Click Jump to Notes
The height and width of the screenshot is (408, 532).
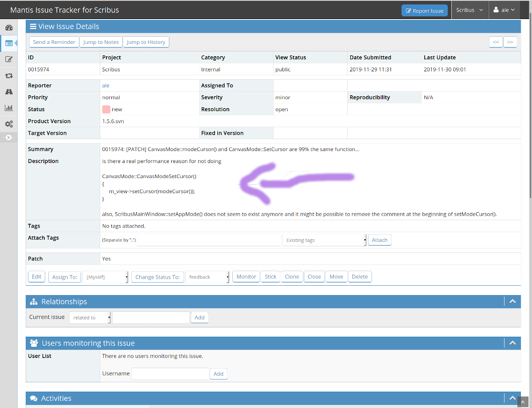[x=101, y=42]
